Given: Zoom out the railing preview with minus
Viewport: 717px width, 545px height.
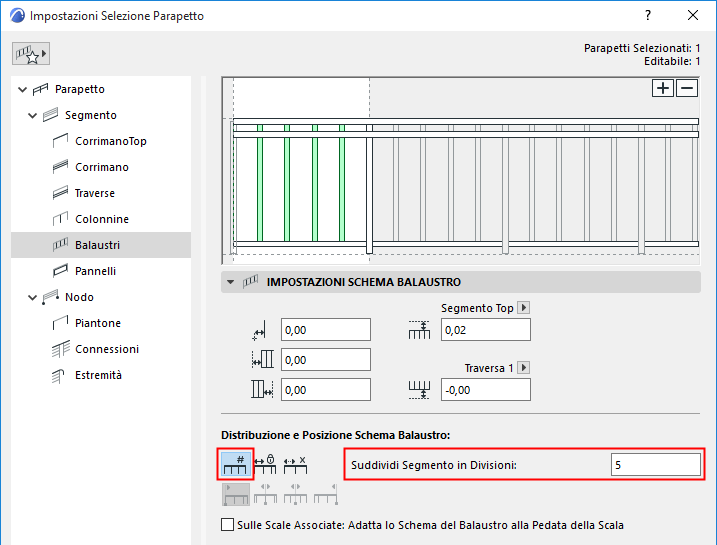Looking at the screenshot, I should 687,88.
